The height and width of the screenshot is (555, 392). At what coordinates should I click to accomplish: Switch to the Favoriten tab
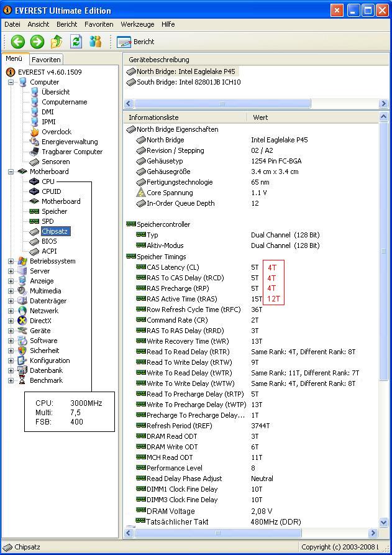(46, 60)
